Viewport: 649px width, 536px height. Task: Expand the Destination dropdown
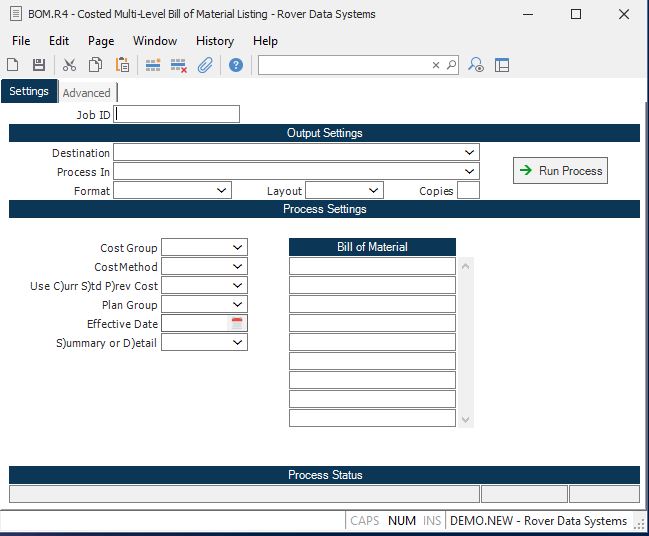(470, 153)
